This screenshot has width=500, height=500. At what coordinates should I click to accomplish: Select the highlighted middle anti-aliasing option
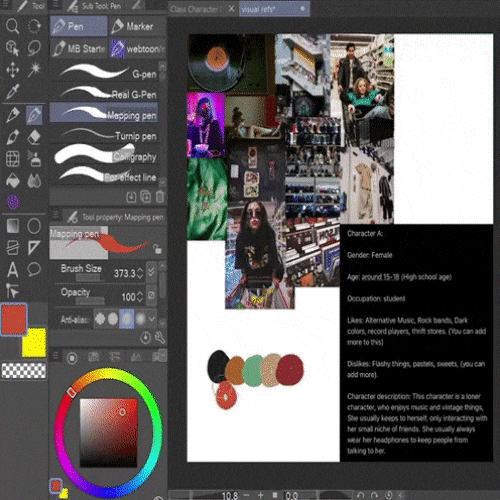coord(127,319)
